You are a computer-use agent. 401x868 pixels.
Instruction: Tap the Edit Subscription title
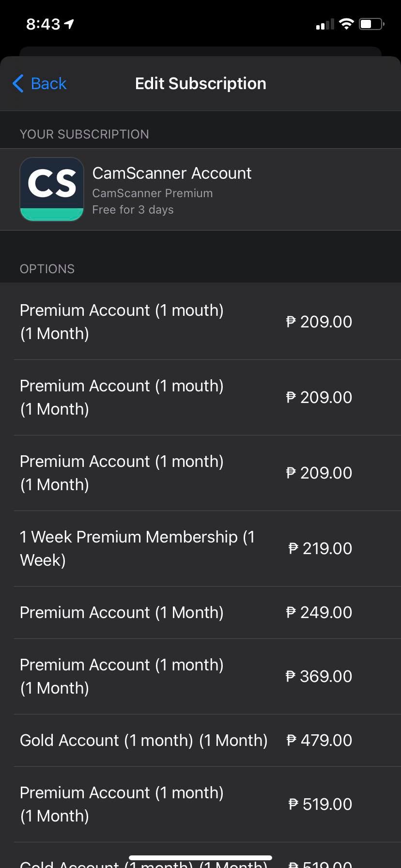[200, 83]
